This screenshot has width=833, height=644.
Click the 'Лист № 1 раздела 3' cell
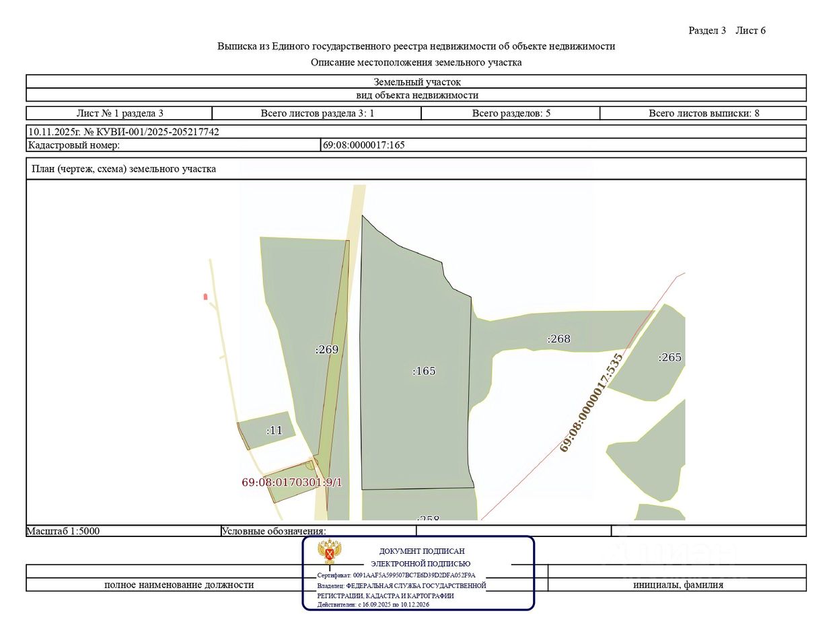click(x=120, y=113)
